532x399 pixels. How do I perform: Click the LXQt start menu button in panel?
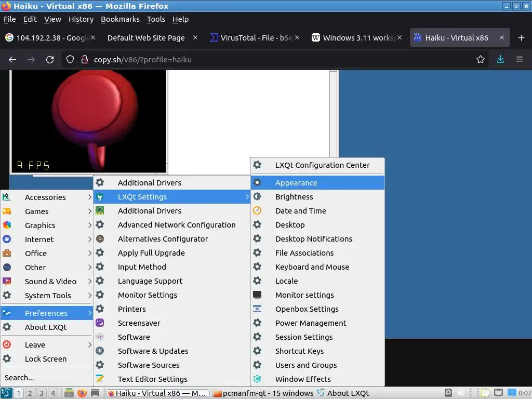click(x=6, y=393)
